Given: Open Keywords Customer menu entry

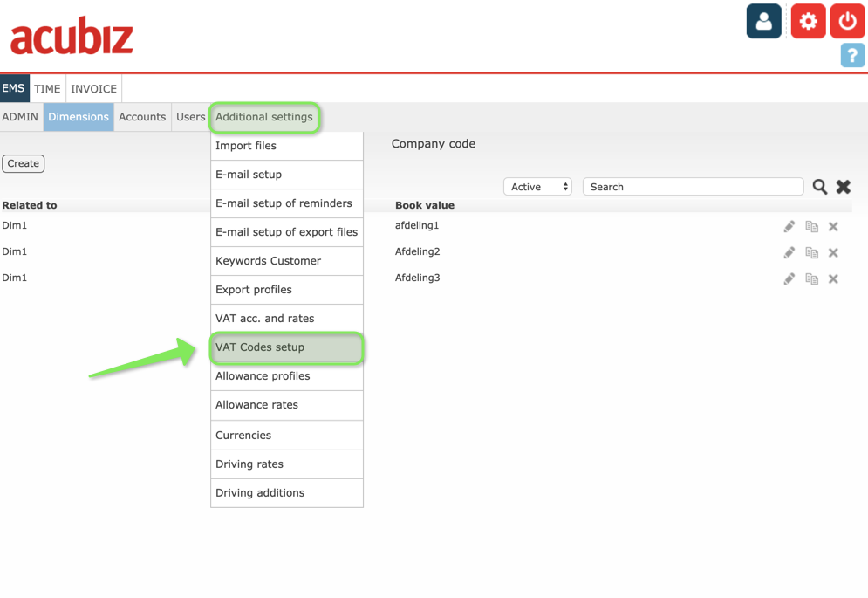Looking at the screenshot, I should [287, 261].
